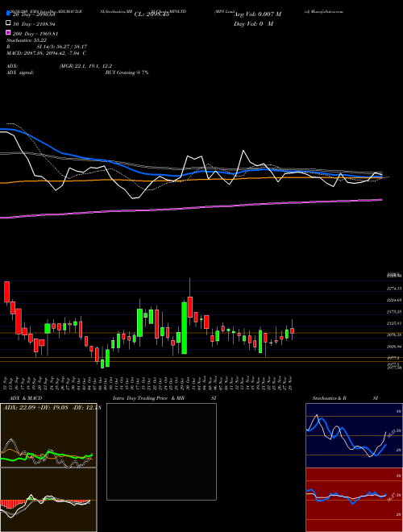The height and width of the screenshot is (532, 403).
Task: Click the 'SI 14/3: 36.27 / 58.17' reading
Action: 61,47
